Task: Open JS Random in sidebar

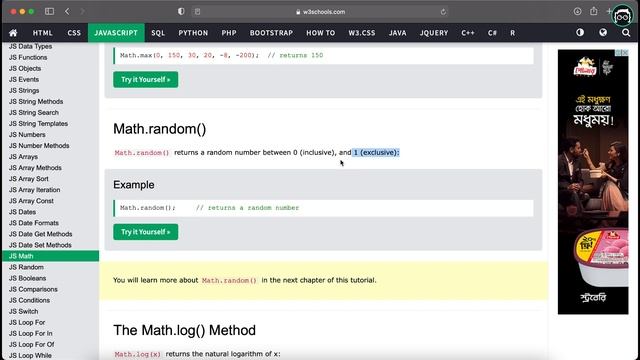Action: tap(26, 267)
